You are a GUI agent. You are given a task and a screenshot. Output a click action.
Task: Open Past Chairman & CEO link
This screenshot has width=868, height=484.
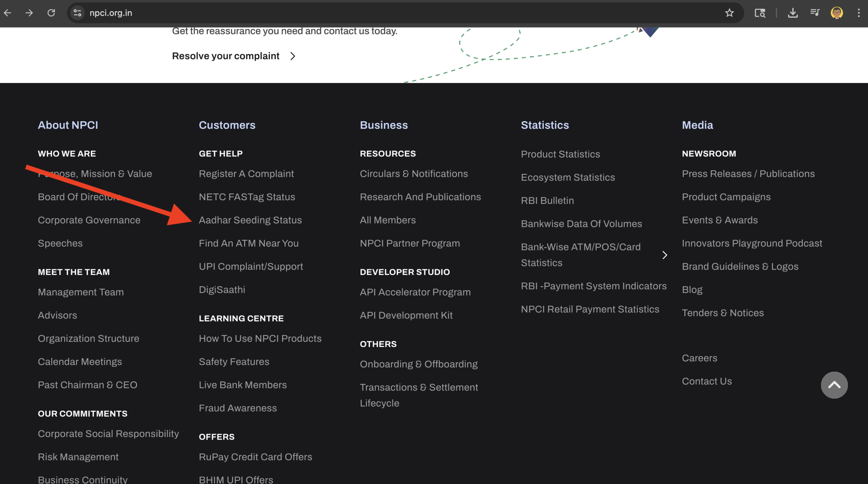(87, 385)
